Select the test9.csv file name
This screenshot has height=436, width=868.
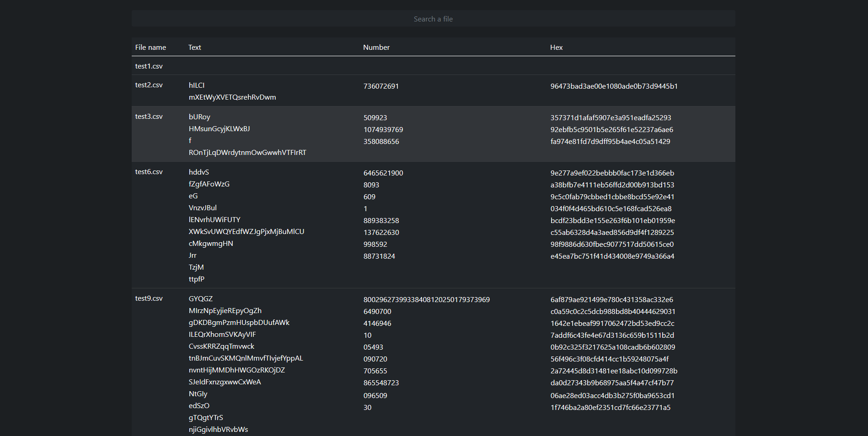point(149,298)
